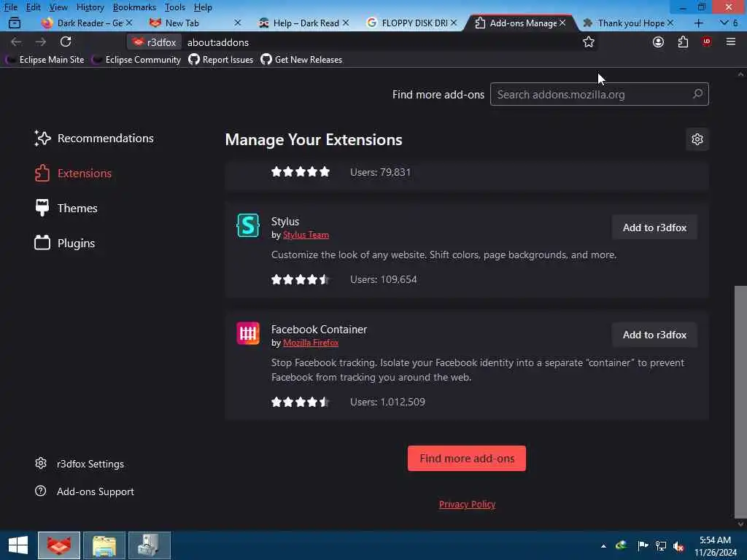Screen dimensions: 747x560
Task: Open the Privacy Policy link
Action: [x=467, y=504]
